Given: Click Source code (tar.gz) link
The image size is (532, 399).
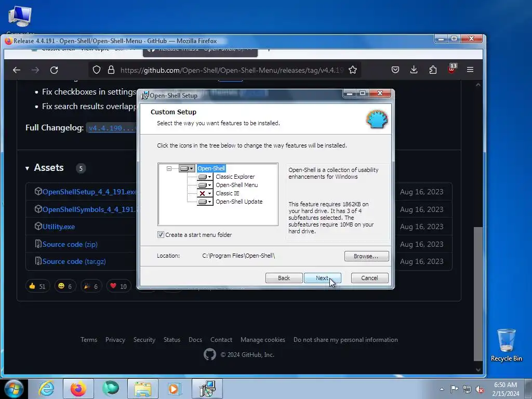Looking at the screenshot, I should point(74,262).
